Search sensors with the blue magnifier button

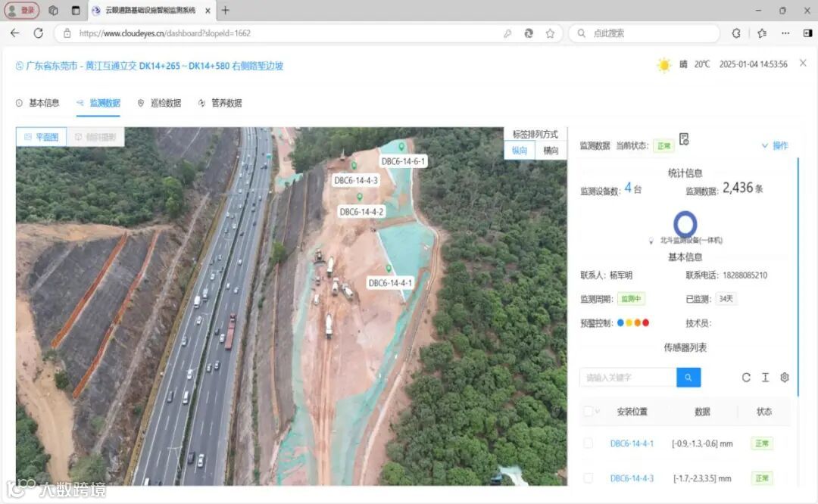click(688, 378)
